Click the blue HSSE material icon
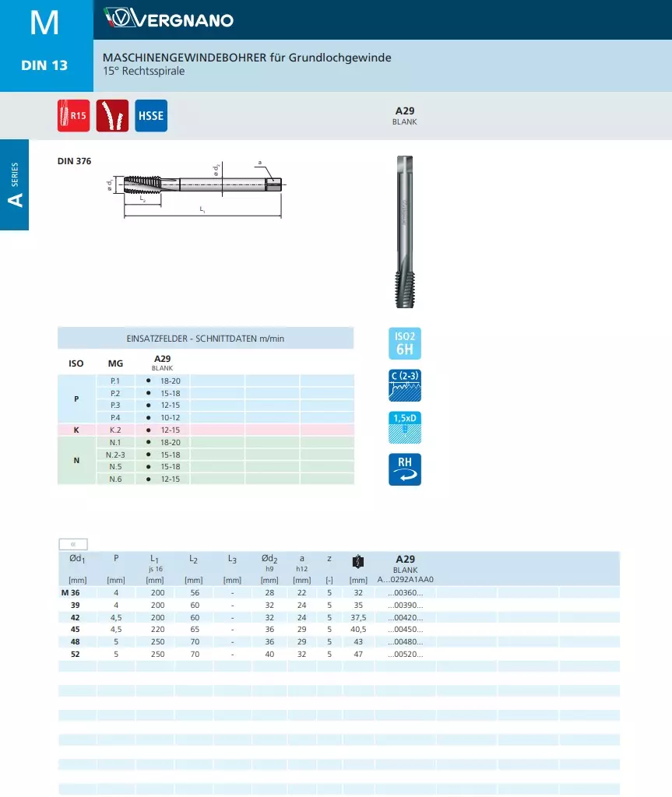The width and height of the screenshot is (672, 797). coord(151,115)
